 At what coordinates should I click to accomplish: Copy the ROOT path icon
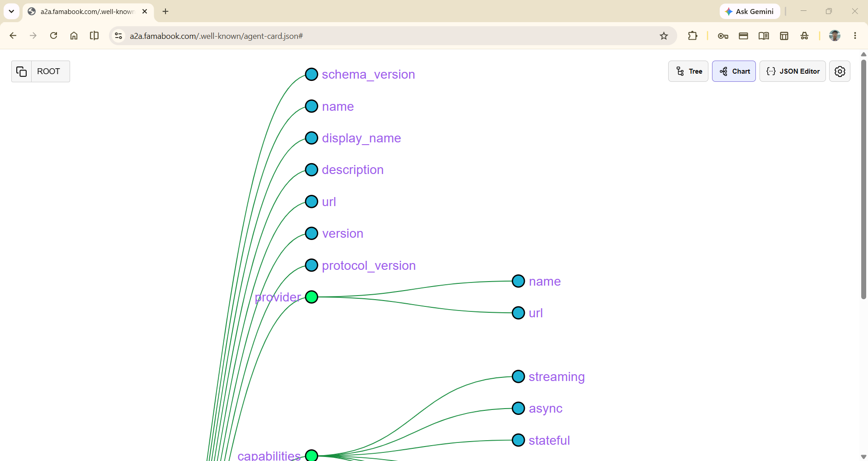pyautogui.click(x=21, y=71)
